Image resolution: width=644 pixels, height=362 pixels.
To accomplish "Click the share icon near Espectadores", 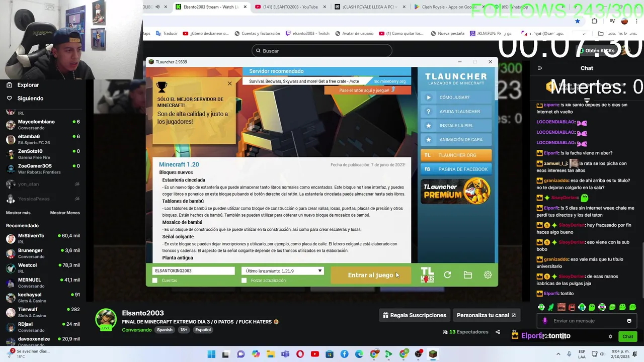I will pyautogui.click(x=498, y=332).
